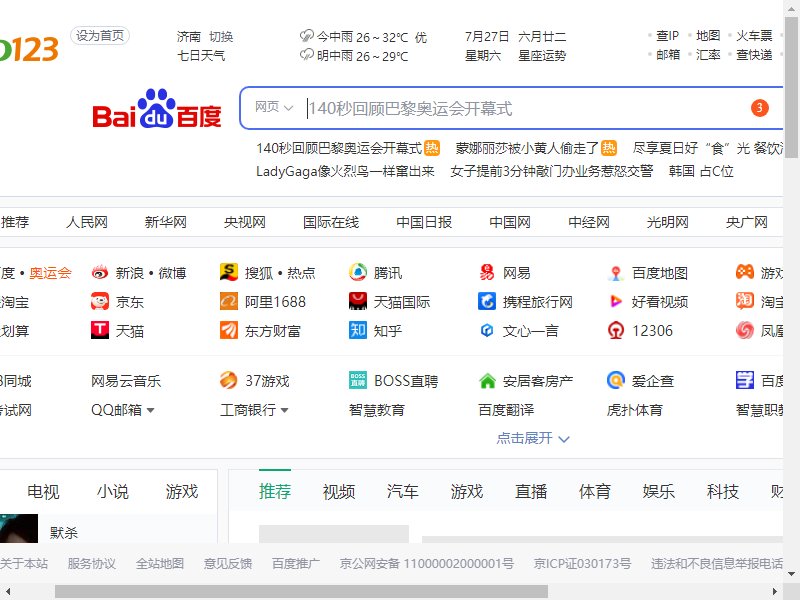The height and width of the screenshot is (600, 800).
Task: Select the 人民网 navigation item
Action: (87, 222)
